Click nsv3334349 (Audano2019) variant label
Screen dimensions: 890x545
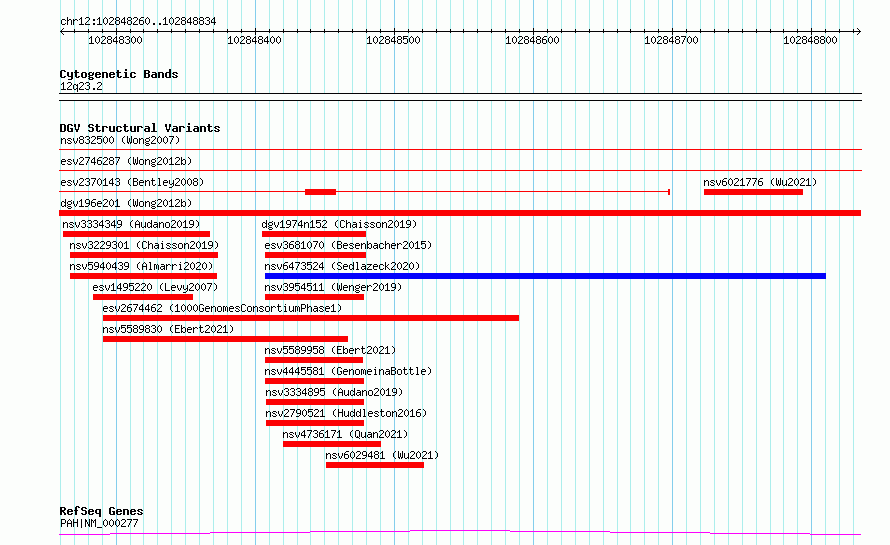[131, 224]
